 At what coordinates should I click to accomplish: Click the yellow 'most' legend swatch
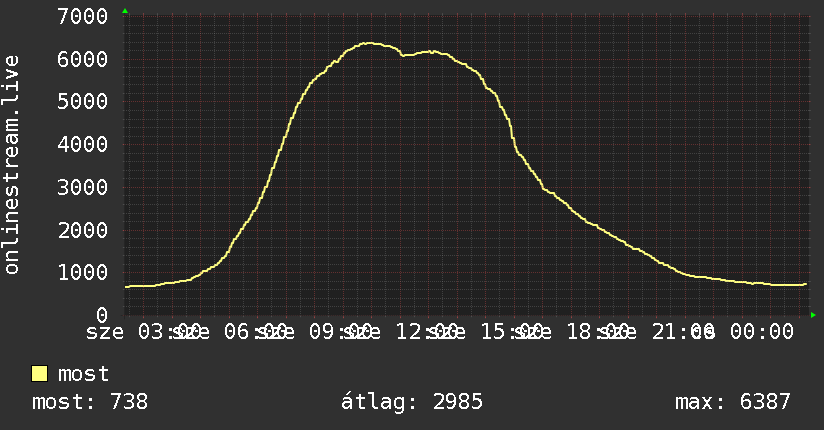[39, 374]
